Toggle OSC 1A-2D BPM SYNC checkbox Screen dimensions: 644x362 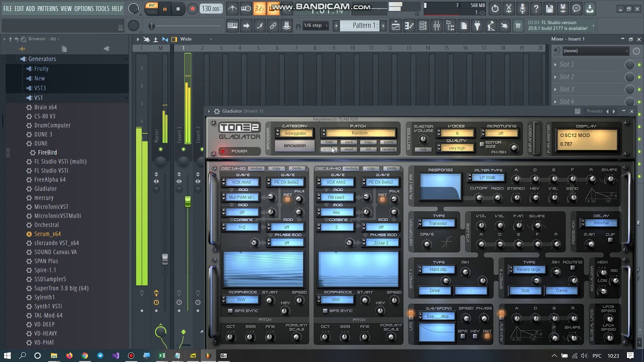click(230, 311)
